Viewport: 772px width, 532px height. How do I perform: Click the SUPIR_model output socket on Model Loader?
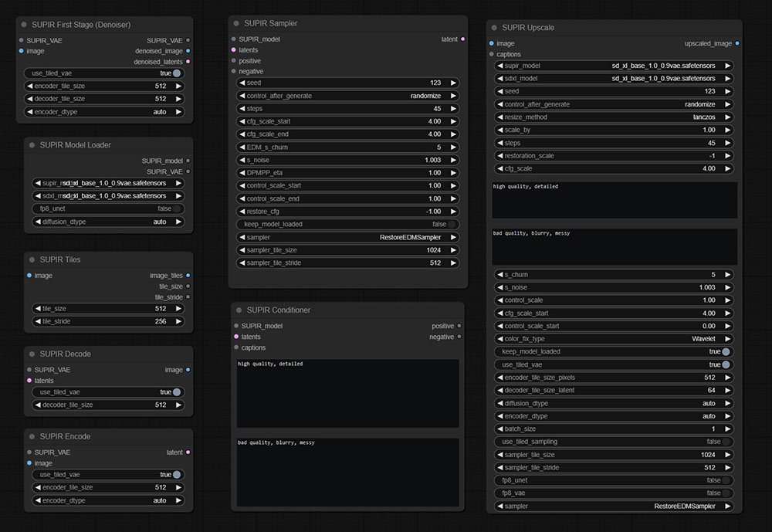pos(188,161)
